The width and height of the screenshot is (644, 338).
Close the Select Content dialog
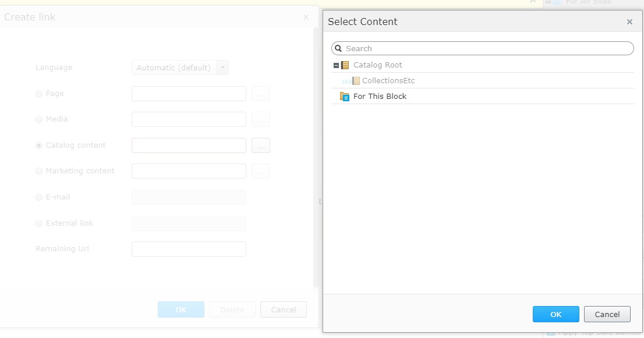(x=629, y=22)
